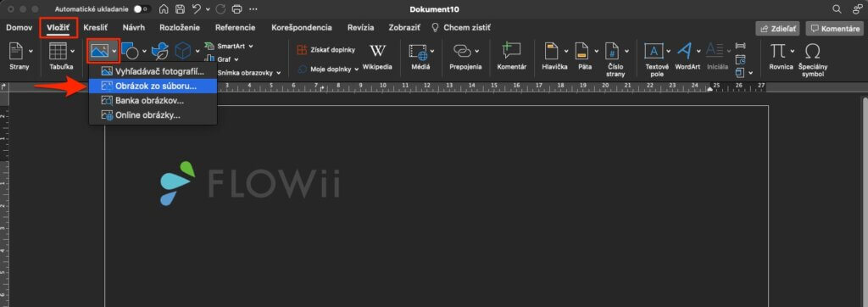Click the Hlavička header icon
The height and width of the screenshot is (307, 868).
[x=552, y=51]
